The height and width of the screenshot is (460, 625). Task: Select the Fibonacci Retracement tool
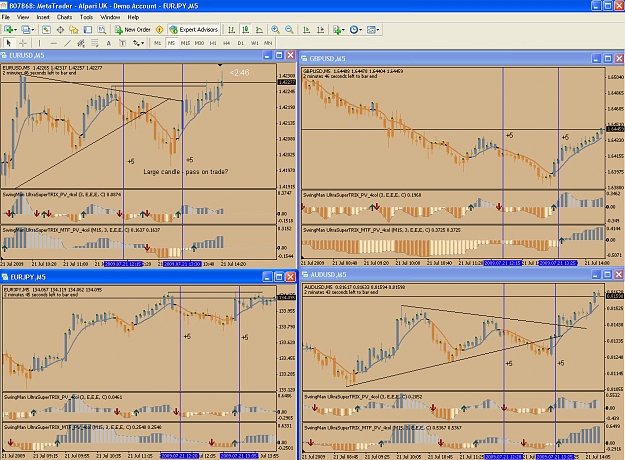[94, 43]
